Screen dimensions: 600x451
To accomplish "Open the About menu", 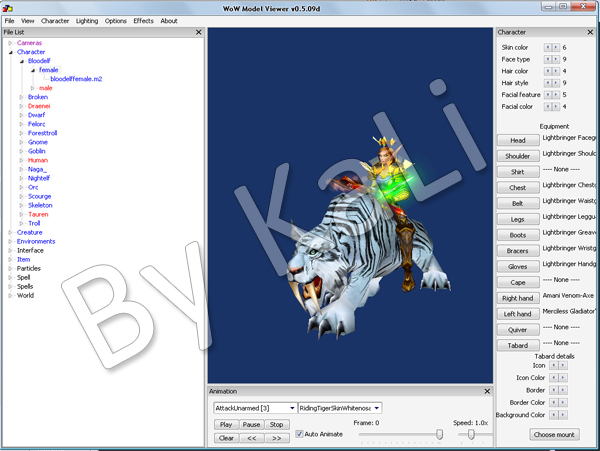I will tap(169, 21).
